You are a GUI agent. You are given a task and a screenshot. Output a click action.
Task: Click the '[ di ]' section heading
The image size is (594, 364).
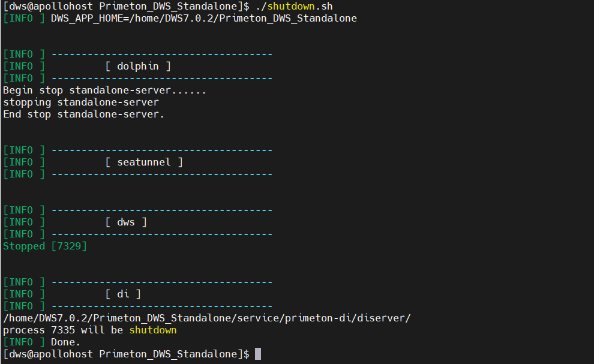click(x=123, y=294)
